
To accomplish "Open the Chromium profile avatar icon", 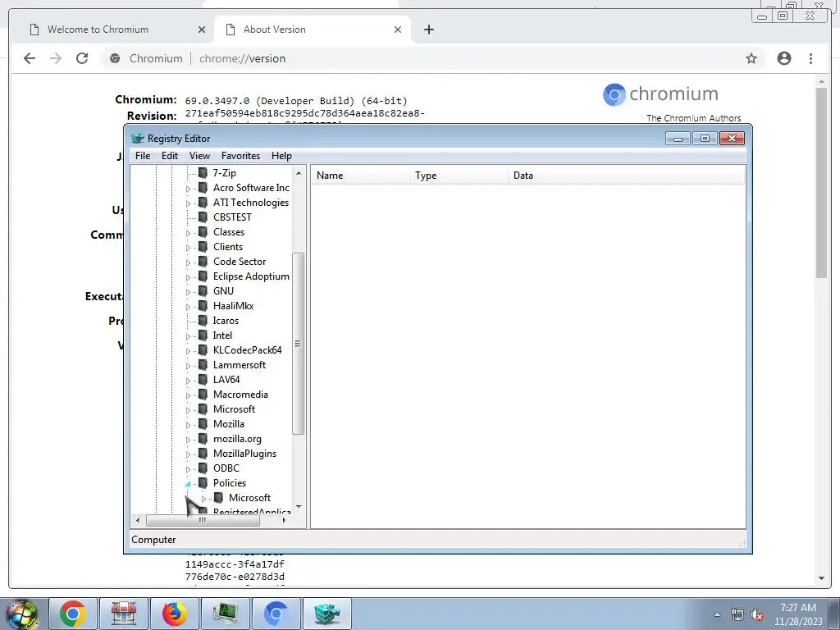I will click(783, 58).
